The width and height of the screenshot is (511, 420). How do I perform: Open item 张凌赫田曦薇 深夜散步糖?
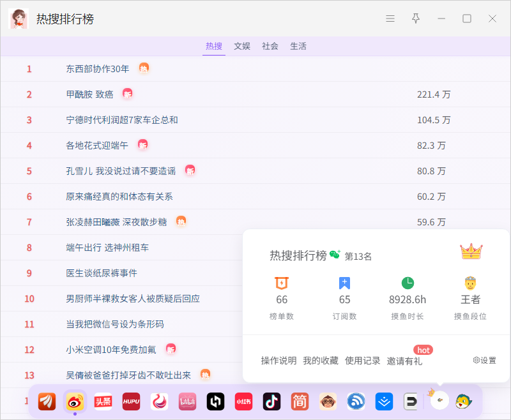[116, 222]
